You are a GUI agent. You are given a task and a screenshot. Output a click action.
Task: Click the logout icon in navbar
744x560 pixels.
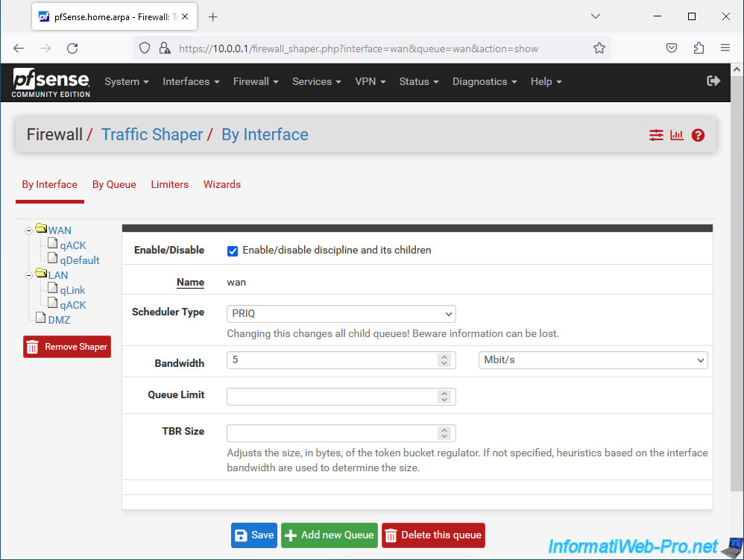(x=713, y=81)
